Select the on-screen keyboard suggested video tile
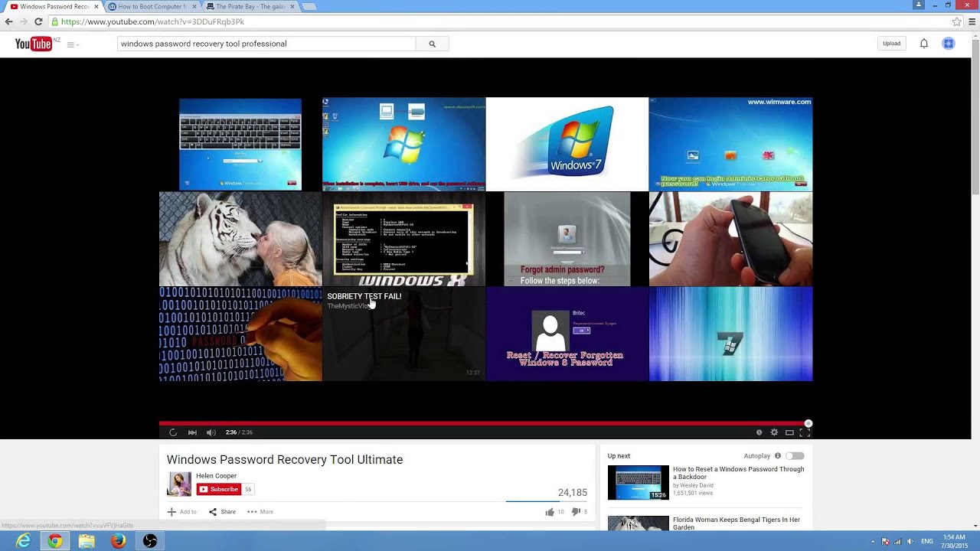This screenshot has height=551, width=980. tap(240, 144)
